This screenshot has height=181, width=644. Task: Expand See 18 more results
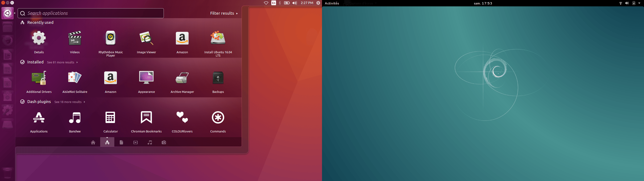point(70,102)
